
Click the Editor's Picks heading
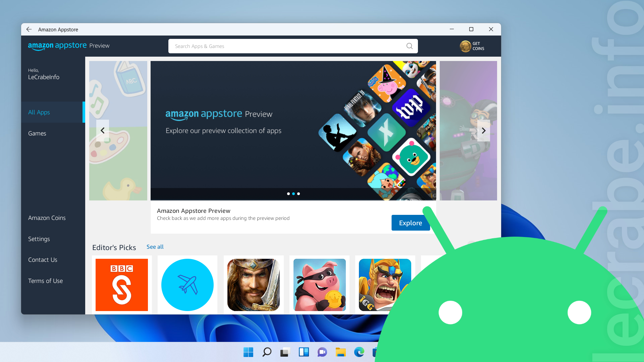click(114, 247)
